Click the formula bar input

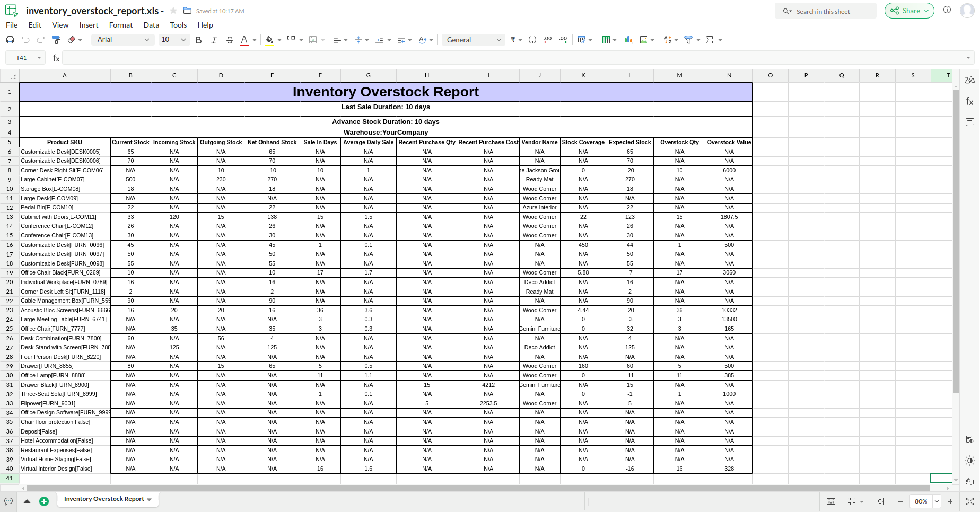coord(514,58)
